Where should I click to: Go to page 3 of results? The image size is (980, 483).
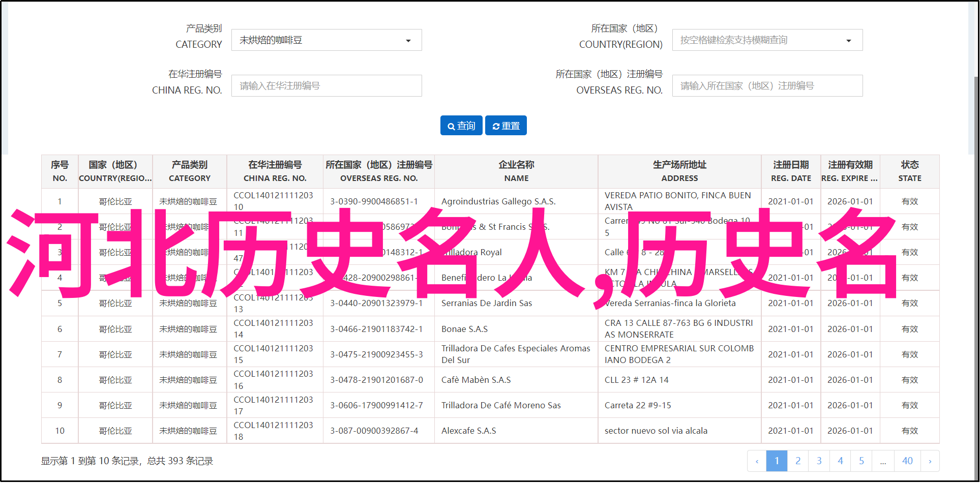click(819, 461)
